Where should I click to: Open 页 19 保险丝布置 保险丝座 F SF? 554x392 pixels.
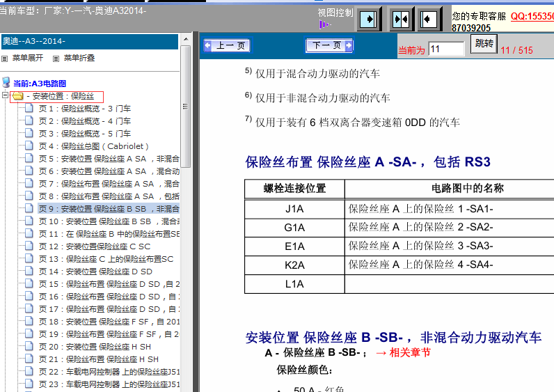109,334
